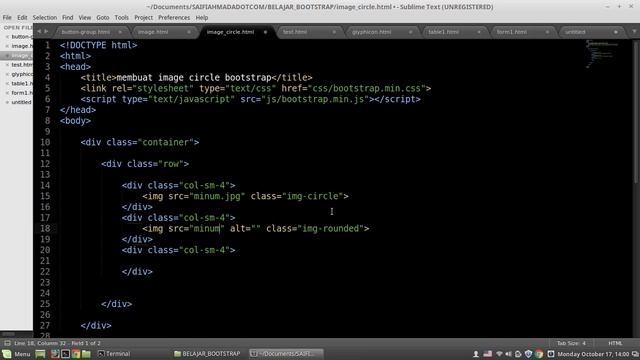
Task: Launch Chrome from taskbar launcher
Action: pyautogui.click(x=76, y=354)
